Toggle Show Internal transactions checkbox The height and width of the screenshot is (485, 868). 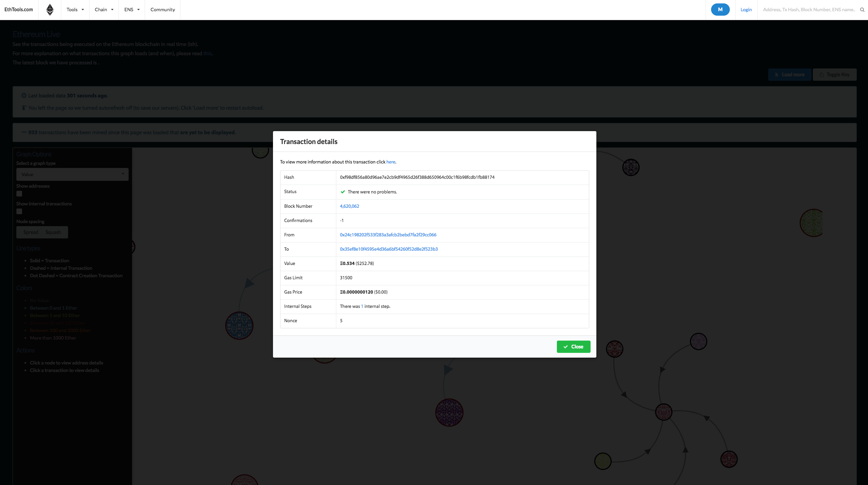pyautogui.click(x=19, y=211)
